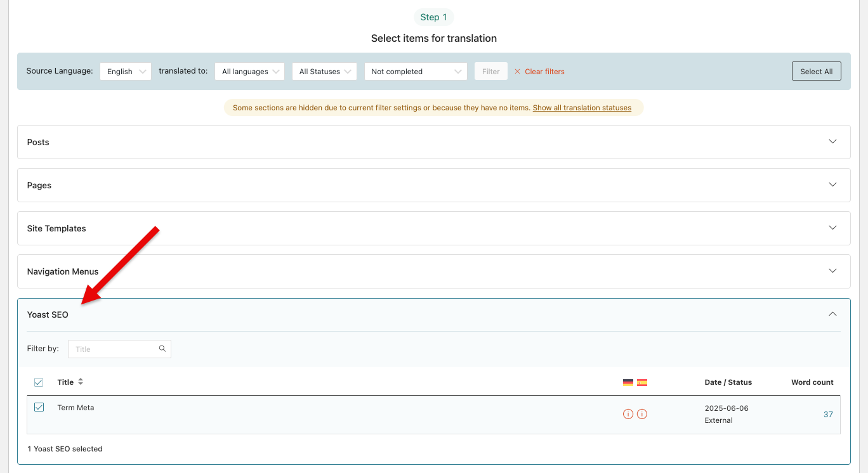Open the Not completed dropdown
The height and width of the screenshot is (473, 868).
pyautogui.click(x=416, y=71)
